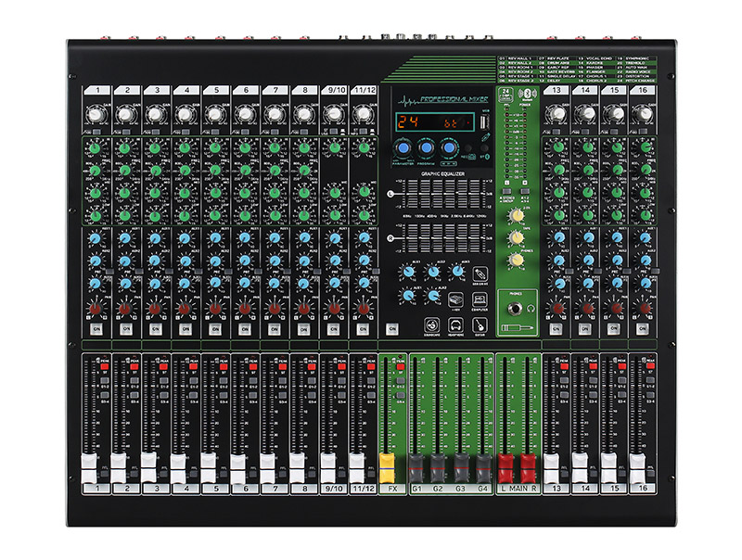
Task: Select the channel 9/10 label at top
Action: [x=332, y=91]
